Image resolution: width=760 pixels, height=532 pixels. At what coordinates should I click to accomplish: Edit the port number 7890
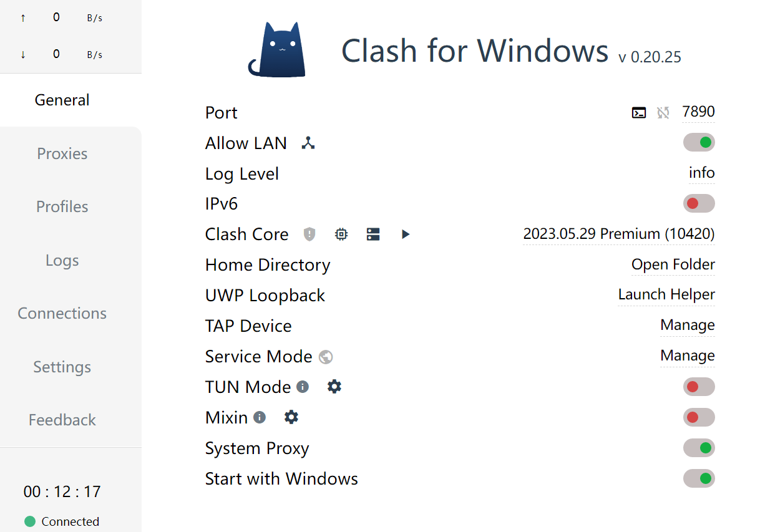tap(698, 112)
